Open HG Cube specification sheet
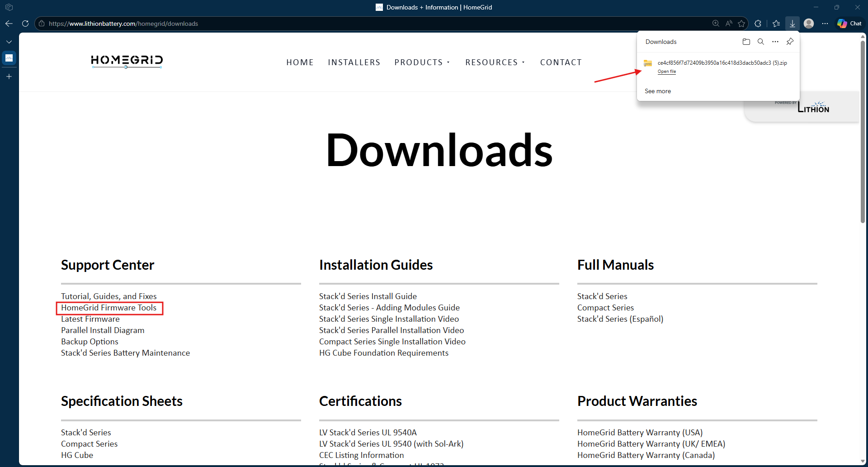Screen dimensions: 868x467 pyautogui.click(x=77, y=455)
